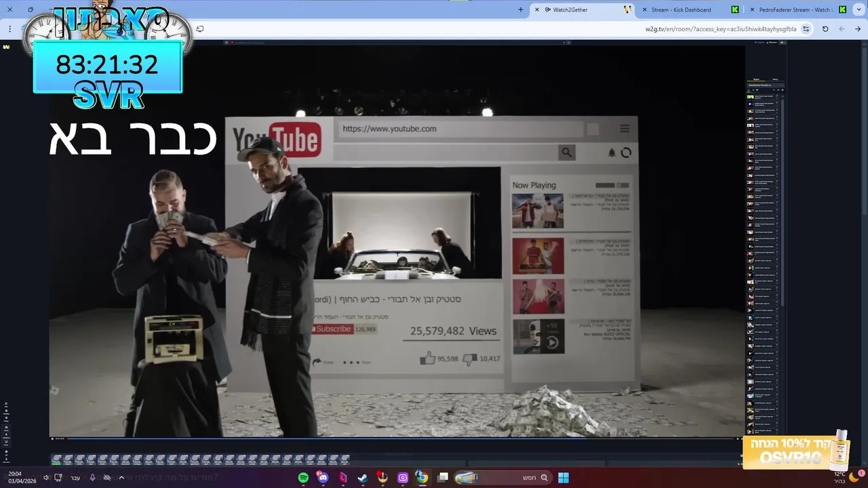Screen dimensions: 868x488
Task: Open volume control in system tray
Action: click(46, 478)
